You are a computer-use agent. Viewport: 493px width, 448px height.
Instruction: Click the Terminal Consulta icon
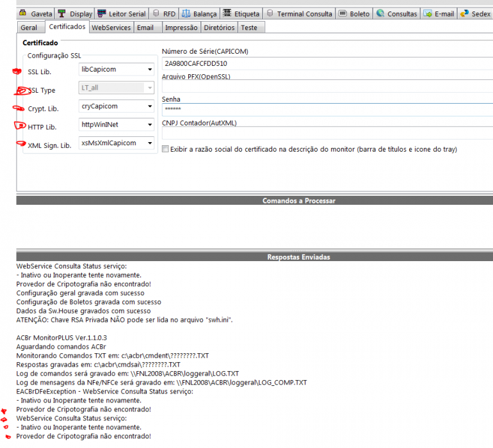click(270, 13)
